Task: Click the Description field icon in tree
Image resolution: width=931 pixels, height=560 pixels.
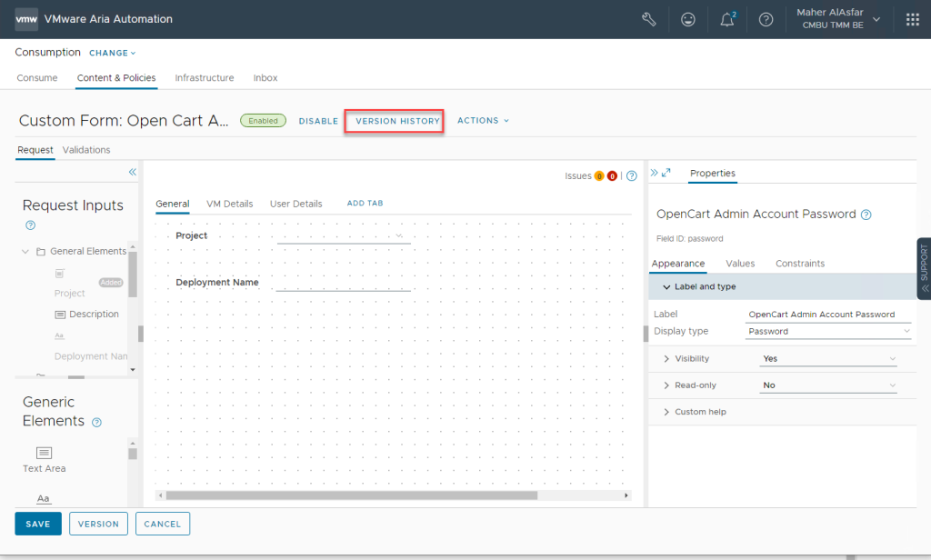Action: click(60, 315)
